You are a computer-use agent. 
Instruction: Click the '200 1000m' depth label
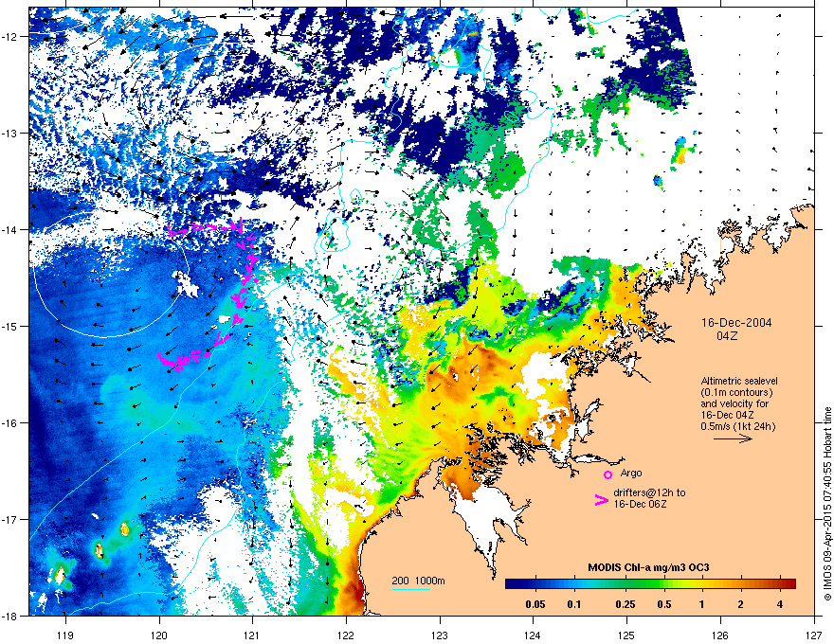[419, 581]
